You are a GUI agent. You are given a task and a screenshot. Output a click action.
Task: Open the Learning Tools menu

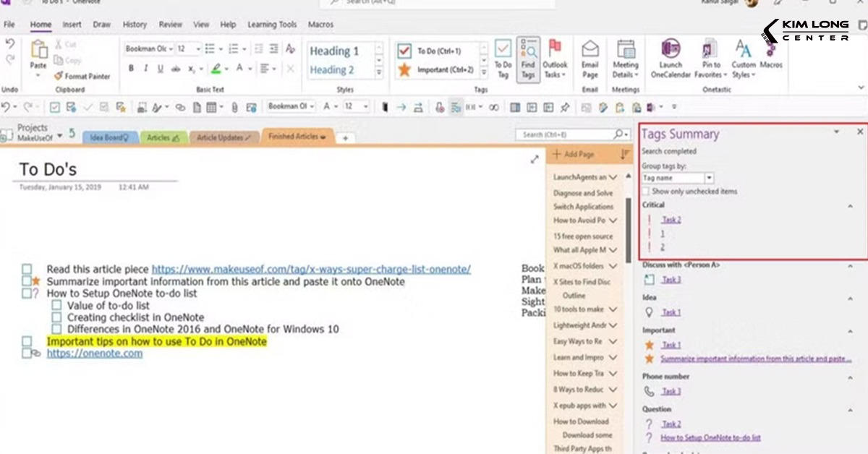pos(272,24)
